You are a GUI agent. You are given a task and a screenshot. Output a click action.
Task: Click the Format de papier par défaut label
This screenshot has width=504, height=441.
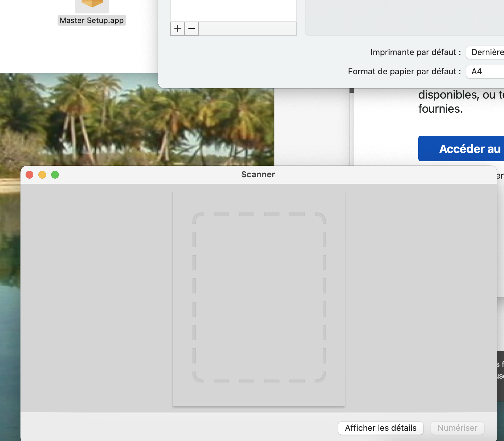tap(405, 71)
